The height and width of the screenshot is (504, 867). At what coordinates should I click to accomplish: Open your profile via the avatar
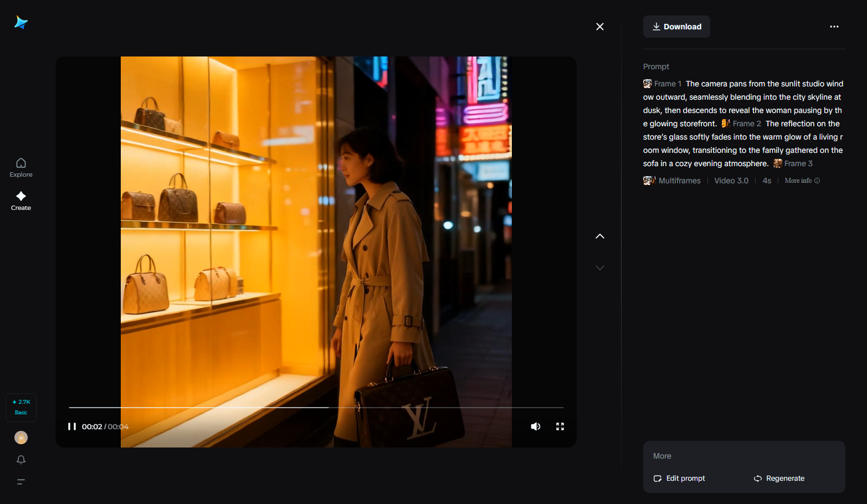(x=20, y=438)
